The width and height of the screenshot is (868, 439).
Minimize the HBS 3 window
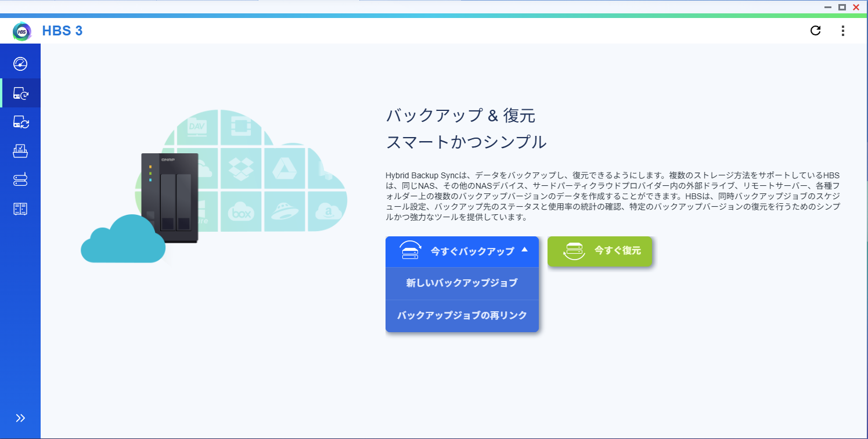[827, 7]
